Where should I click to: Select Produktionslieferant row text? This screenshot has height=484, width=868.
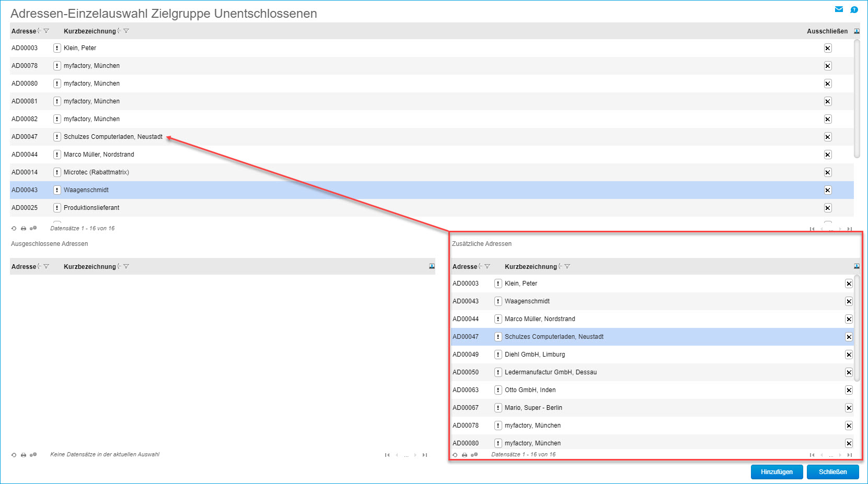tap(91, 208)
